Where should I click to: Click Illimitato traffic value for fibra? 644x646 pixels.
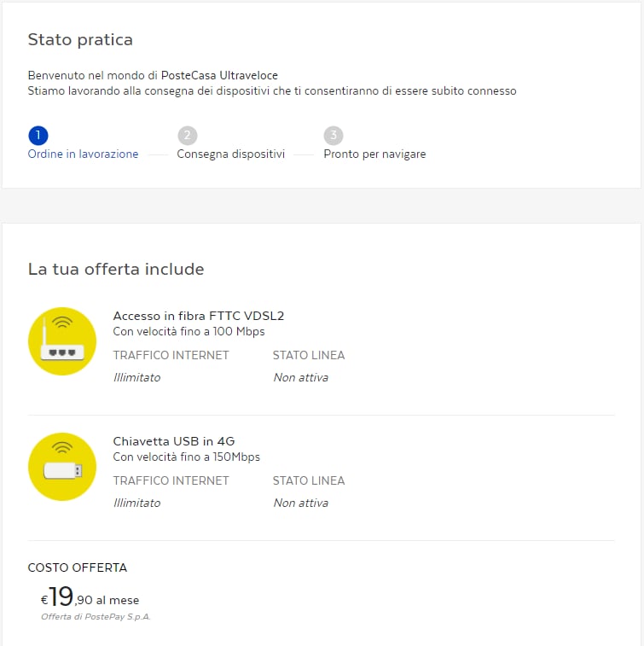tap(136, 377)
